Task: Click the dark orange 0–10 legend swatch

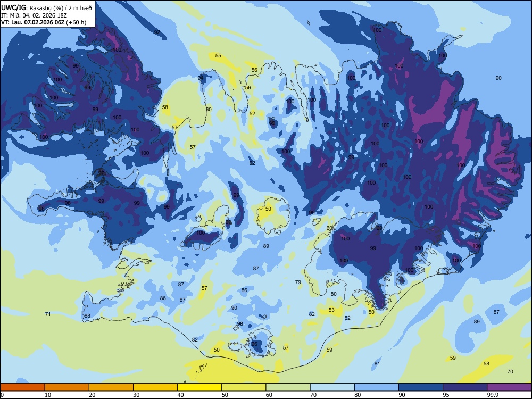Action: coord(22,387)
